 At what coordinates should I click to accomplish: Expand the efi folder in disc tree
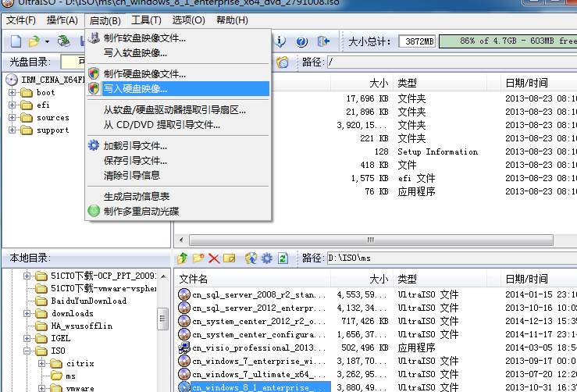(x=12, y=105)
